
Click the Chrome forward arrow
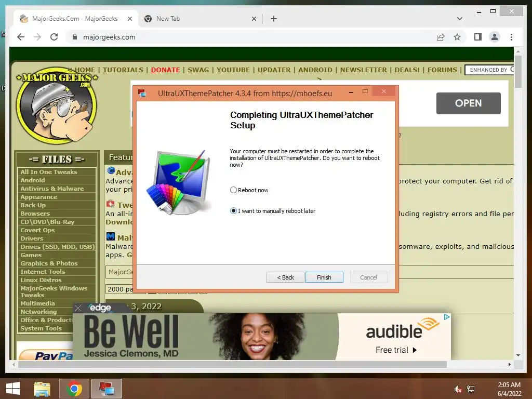[37, 37]
